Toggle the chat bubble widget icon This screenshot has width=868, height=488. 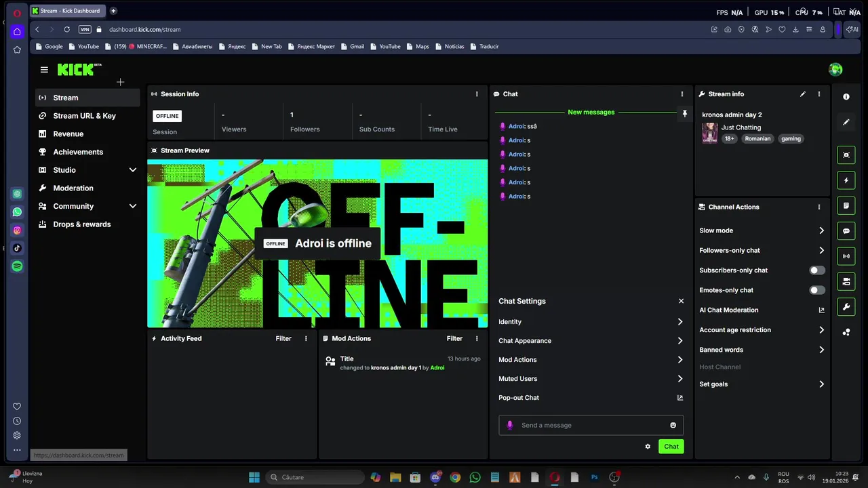[846, 231]
